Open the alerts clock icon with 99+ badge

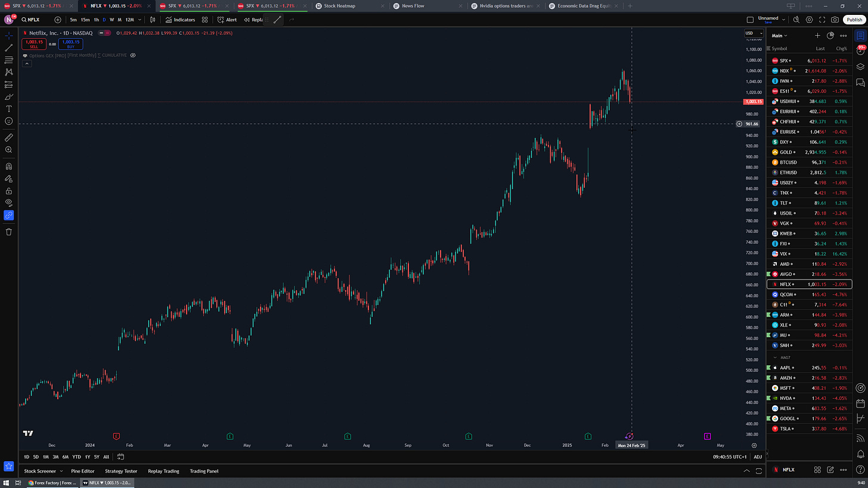coord(860,51)
